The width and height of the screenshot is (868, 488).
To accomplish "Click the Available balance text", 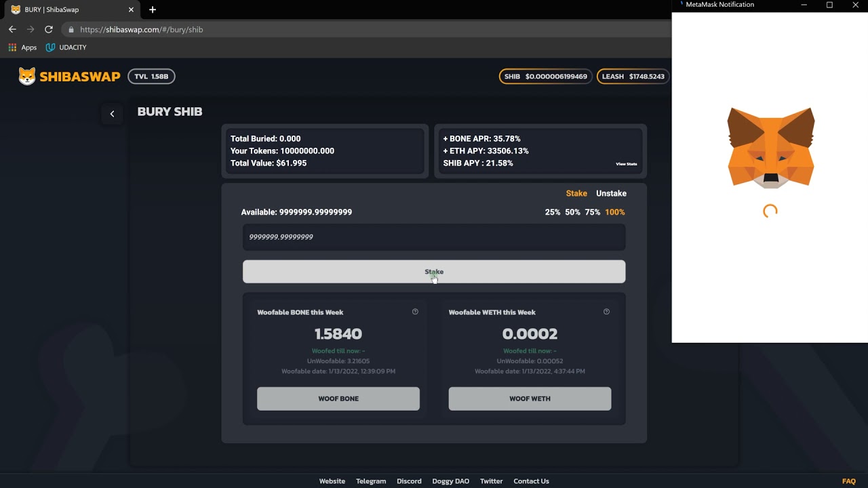I will click(x=296, y=212).
